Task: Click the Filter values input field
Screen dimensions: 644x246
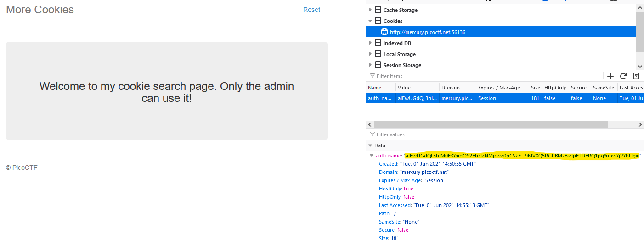Action: (505, 134)
